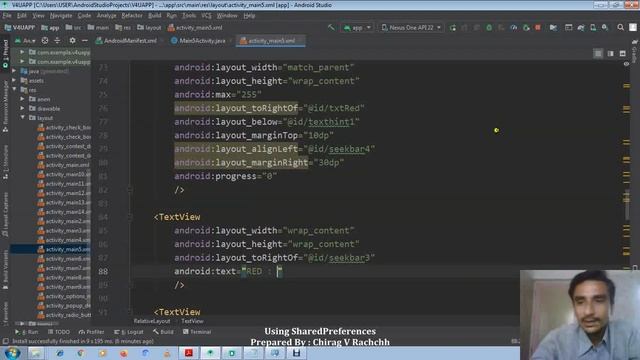Open the Refactor menu
The image size is (640, 360).
click(132, 16)
